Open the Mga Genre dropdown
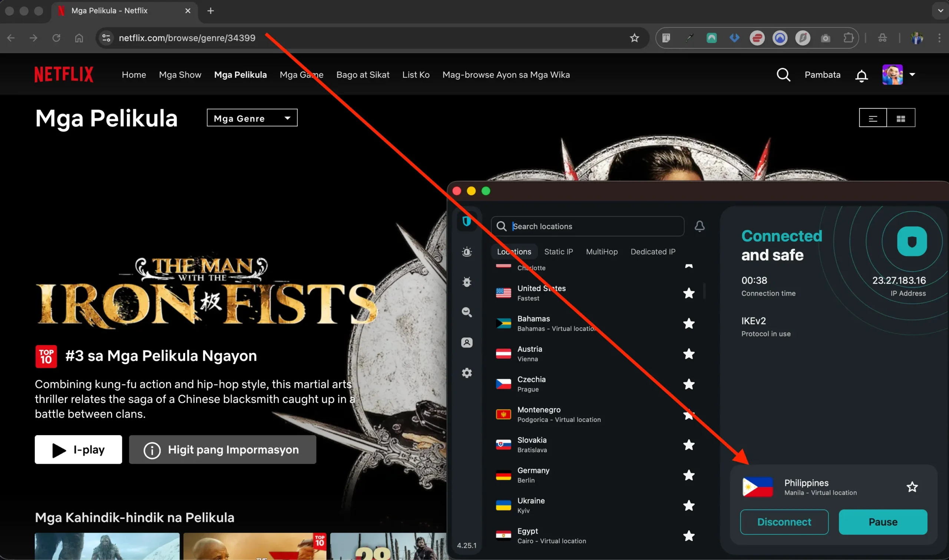This screenshot has width=949, height=560. (x=252, y=118)
